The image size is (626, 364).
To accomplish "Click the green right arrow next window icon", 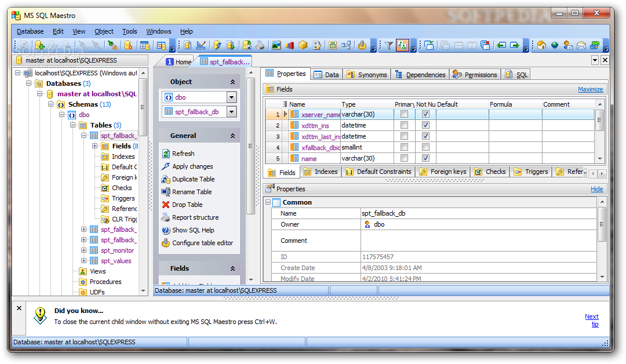I will [x=515, y=45].
